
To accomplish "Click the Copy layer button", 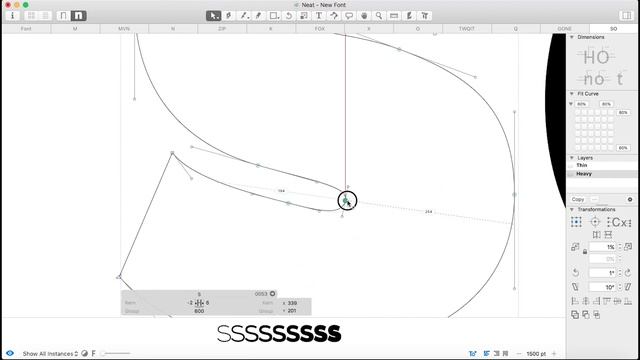I will [578, 200].
